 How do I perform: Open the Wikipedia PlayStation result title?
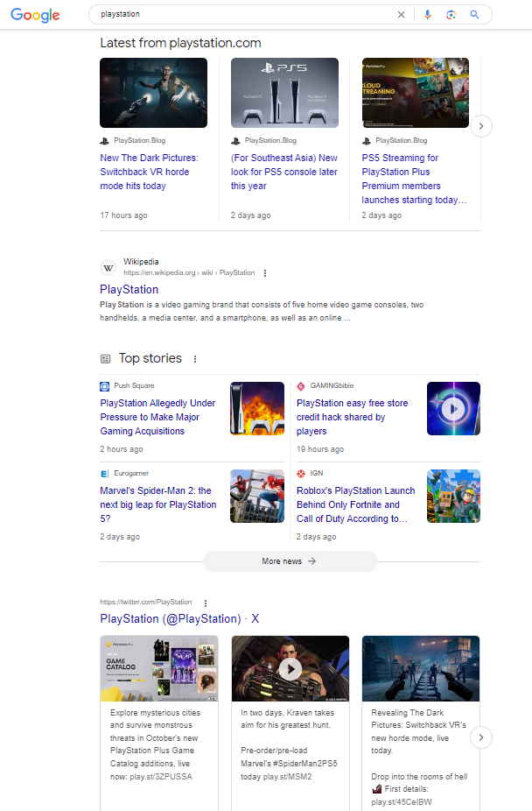coord(129,290)
